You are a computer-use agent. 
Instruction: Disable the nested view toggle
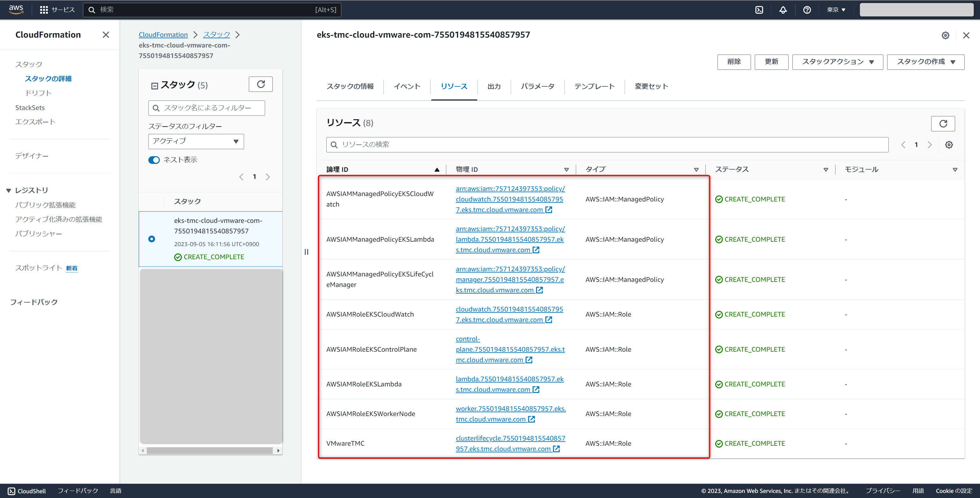(x=154, y=160)
